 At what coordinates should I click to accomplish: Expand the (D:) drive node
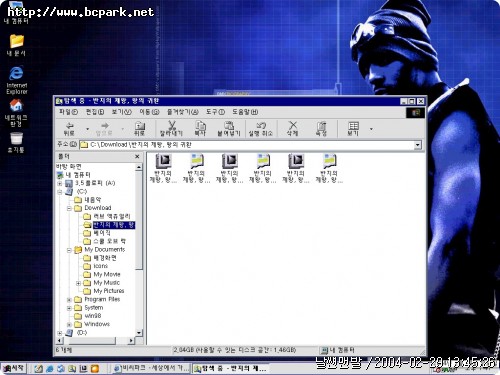(60, 333)
